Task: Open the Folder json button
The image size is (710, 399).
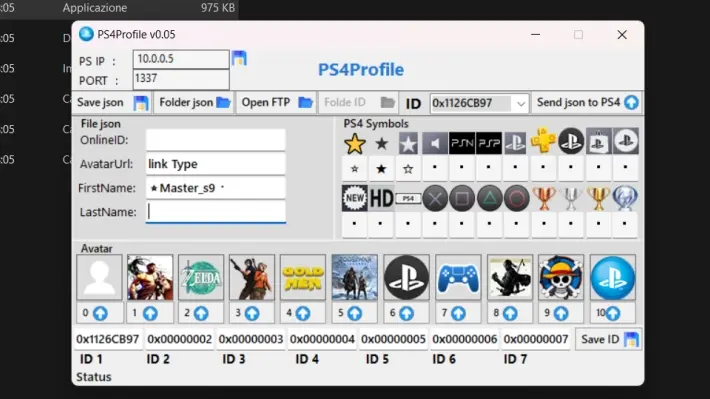Action: [194, 103]
